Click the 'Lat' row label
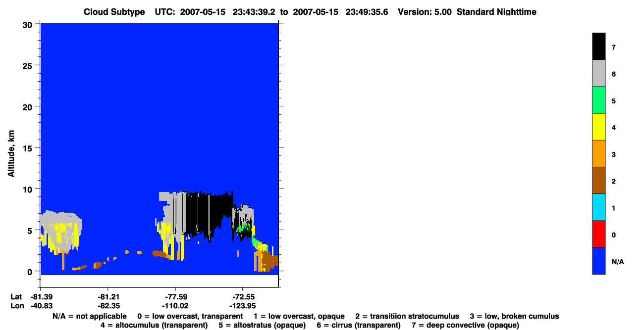Viewport: 644px width, 330px height. tap(16, 296)
